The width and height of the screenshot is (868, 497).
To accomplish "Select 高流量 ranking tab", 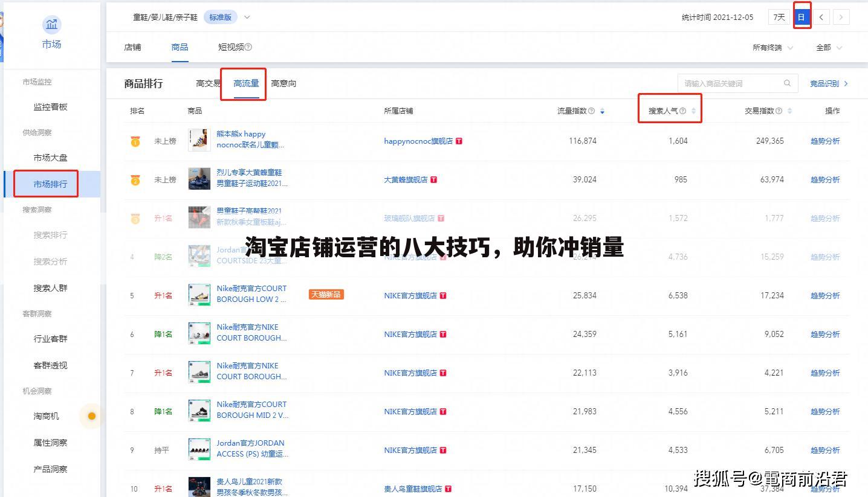I will (x=246, y=83).
